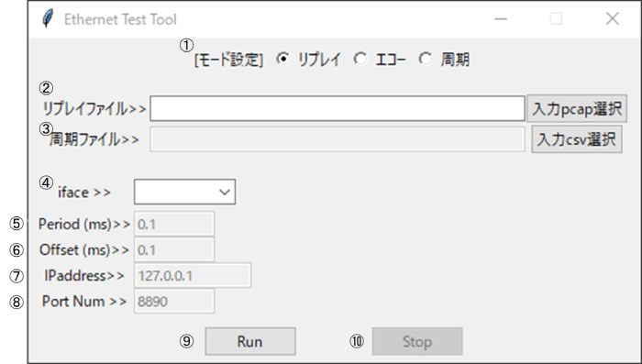Viewport: 642px width, 364px height.
Task: Click the Ethernet Test Tool window title
Action: pyautogui.click(x=120, y=19)
